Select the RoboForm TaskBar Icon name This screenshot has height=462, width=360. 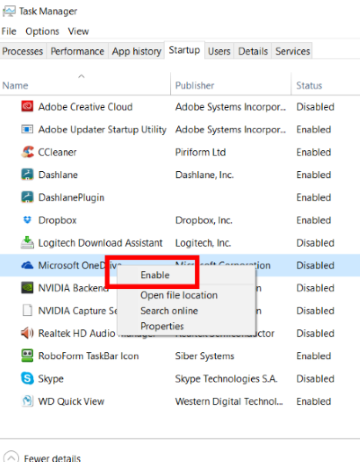coord(88,356)
